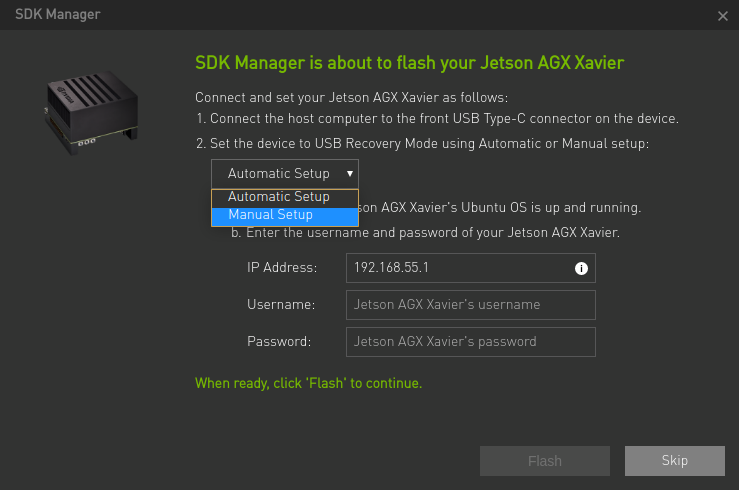Close the SDK Manager dialog
The image size is (739, 490).
tap(723, 16)
